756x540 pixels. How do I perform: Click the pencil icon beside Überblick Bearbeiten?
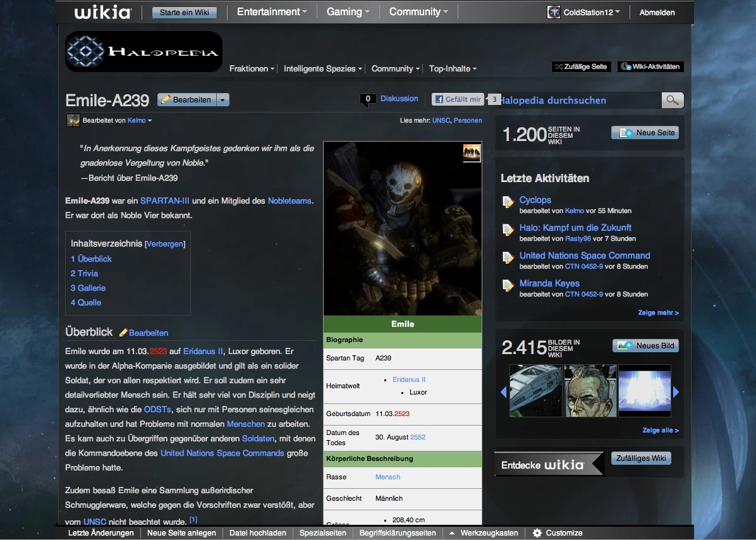tap(123, 333)
